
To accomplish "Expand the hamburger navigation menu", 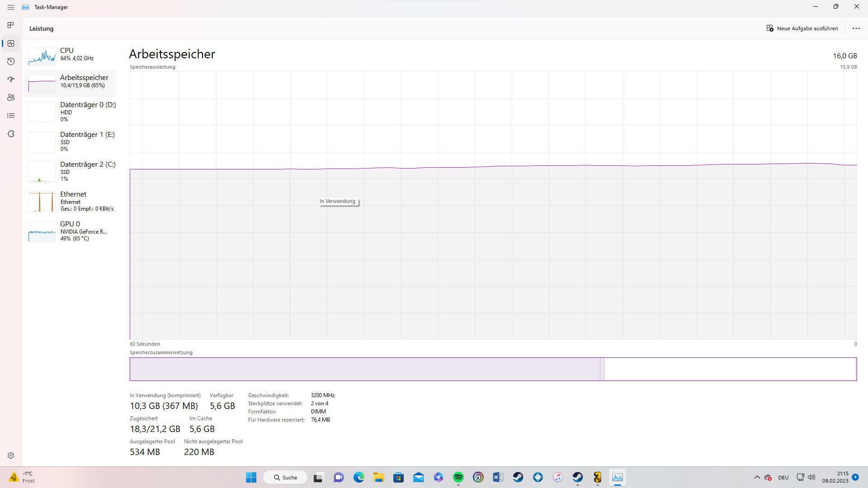I will (x=11, y=7).
